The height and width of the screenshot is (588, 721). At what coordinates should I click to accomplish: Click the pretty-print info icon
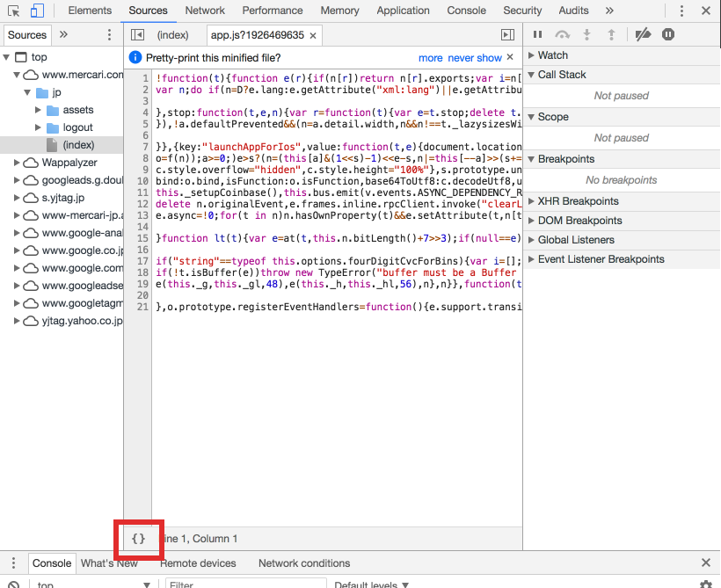(x=135, y=57)
